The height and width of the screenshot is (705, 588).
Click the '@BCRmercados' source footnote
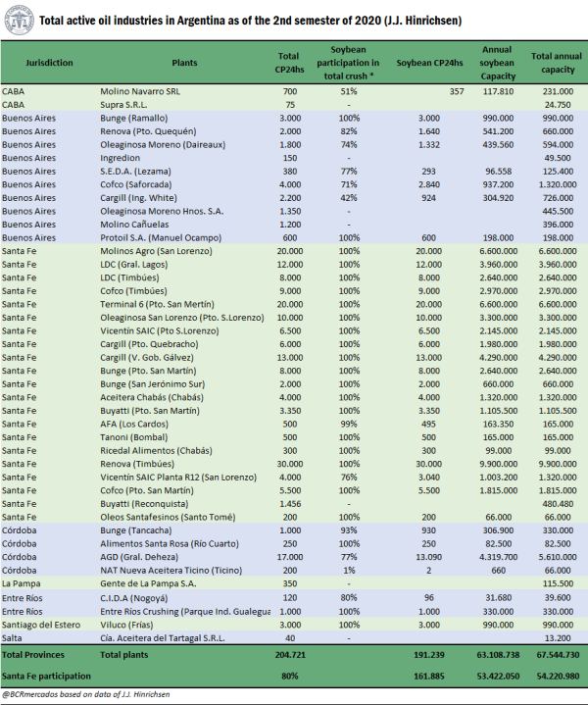coord(86,694)
